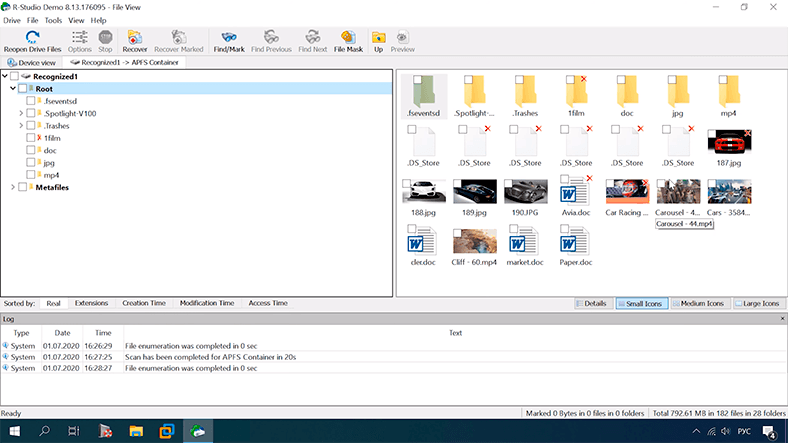This screenshot has height=443, width=788.
Task: Collapse the Recognized1 tree node
Action: (5, 76)
